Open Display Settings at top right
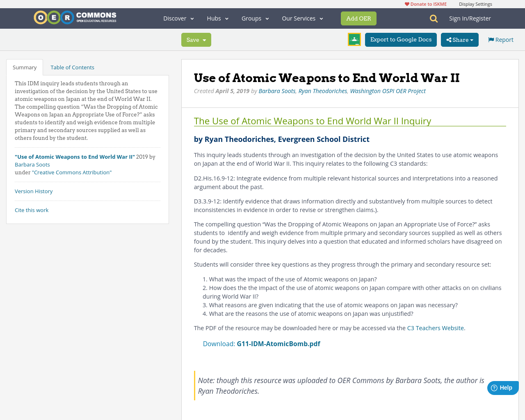This screenshot has width=525, height=420. (x=475, y=3)
